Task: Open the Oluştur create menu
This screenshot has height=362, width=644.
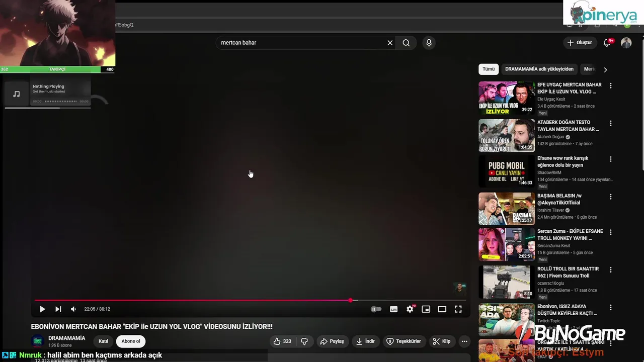Action: point(580,43)
